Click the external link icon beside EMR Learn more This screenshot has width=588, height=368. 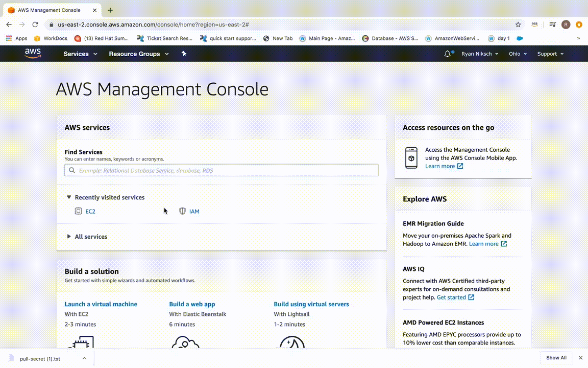point(504,244)
